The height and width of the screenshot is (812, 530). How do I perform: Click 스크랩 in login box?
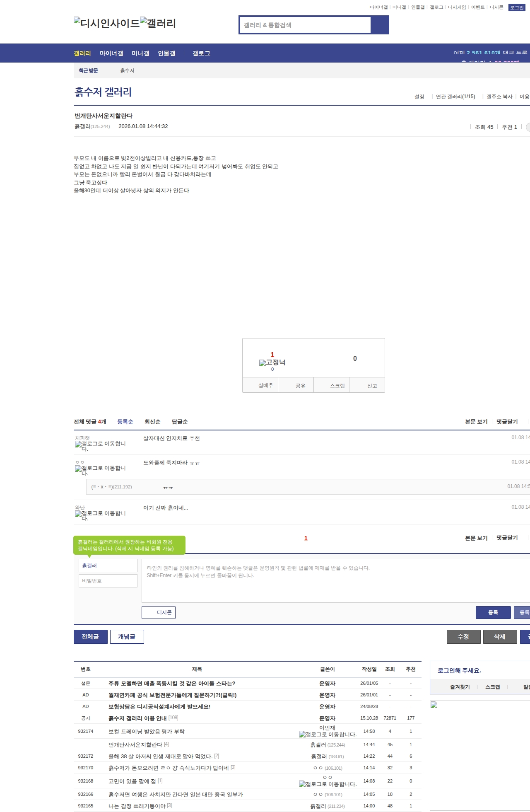[x=493, y=687]
